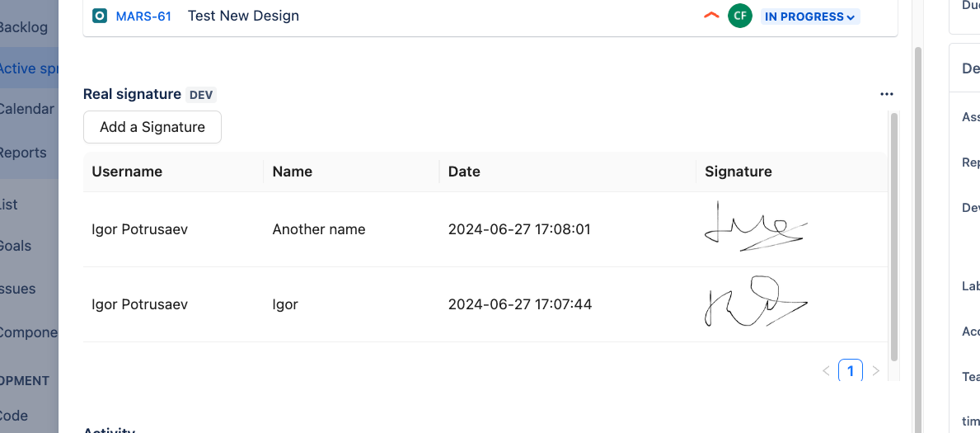Select page 1 in pagination

(x=851, y=370)
